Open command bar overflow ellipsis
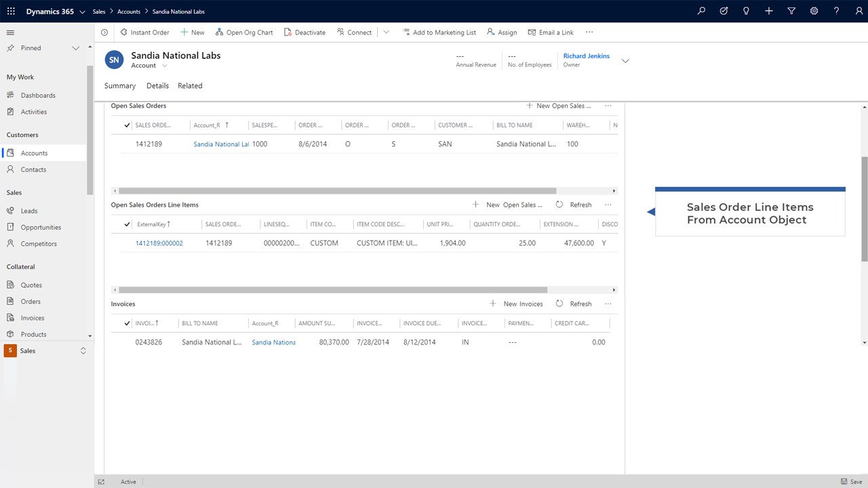The image size is (868, 488). (589, 33)
